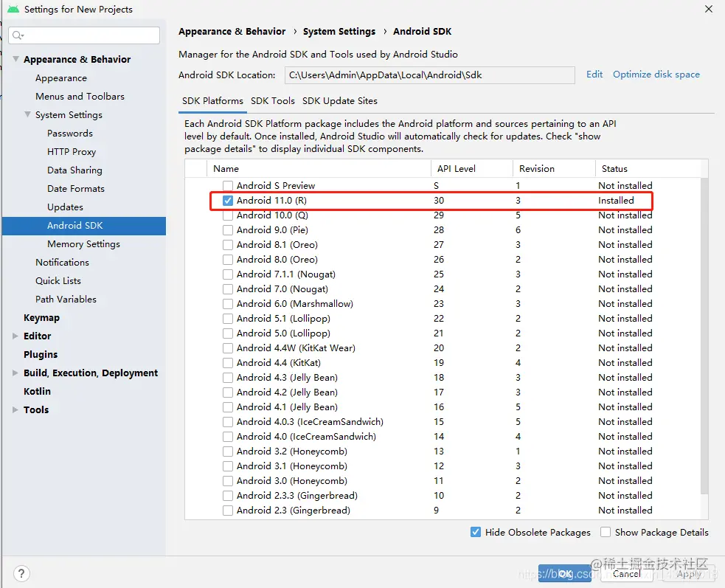Sort by the Name column header
Screen dimensions: 725x588
coord(319,169)
